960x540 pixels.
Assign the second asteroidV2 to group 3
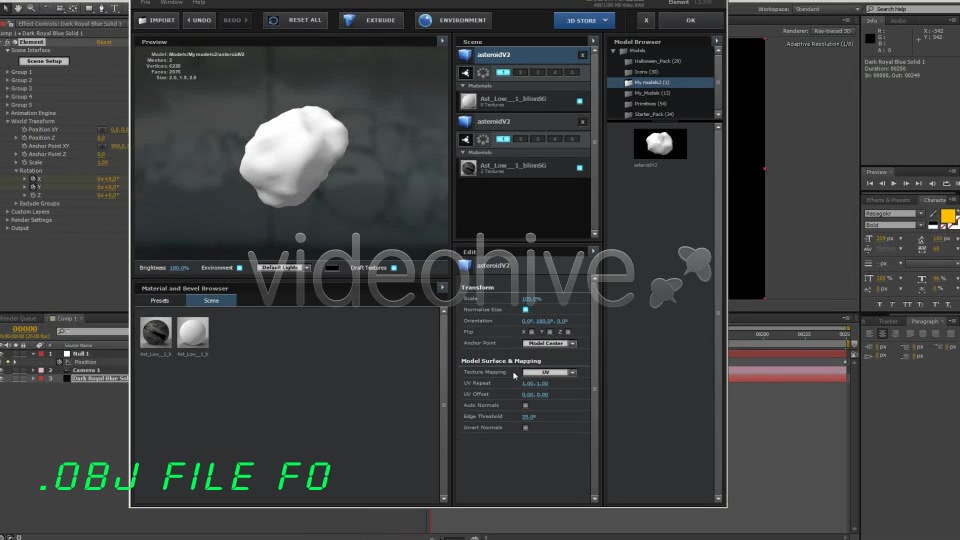pyautogui.click(x=538, y=139)
